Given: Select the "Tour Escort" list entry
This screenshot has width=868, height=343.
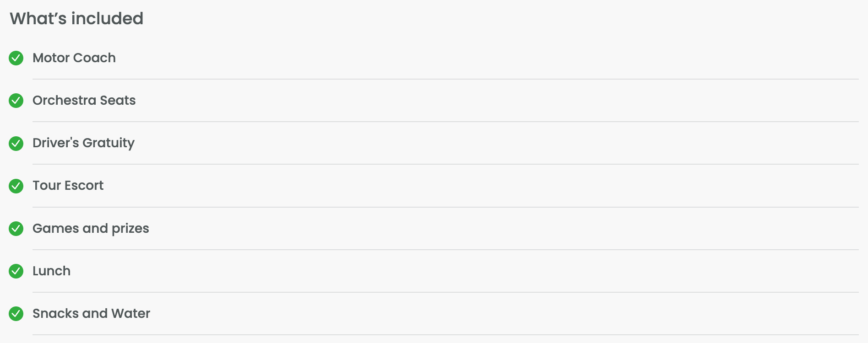Looking at the screenshot, I should pyautogui.click(x=68, y=186).
